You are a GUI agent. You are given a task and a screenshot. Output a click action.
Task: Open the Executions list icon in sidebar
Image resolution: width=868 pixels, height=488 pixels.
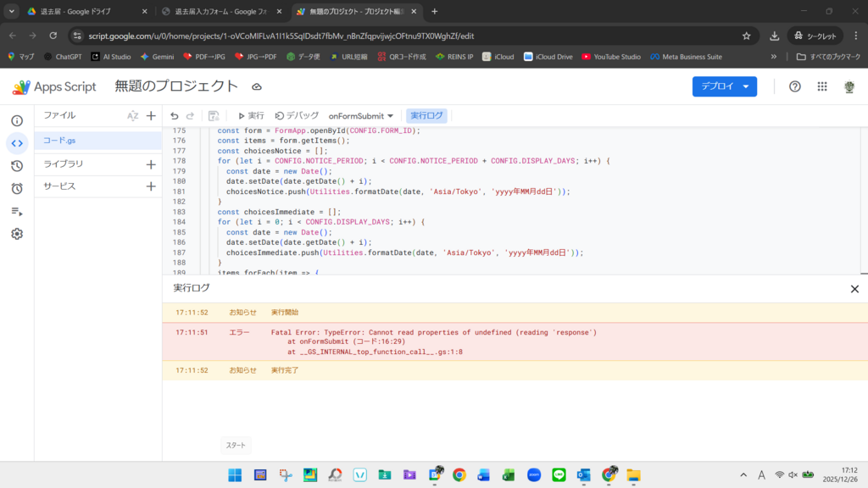pyautogui.click(x=17, y=211)
